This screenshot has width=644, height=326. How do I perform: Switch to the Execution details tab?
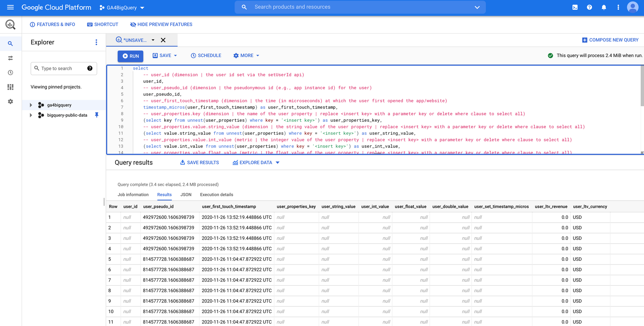[217, 195]
